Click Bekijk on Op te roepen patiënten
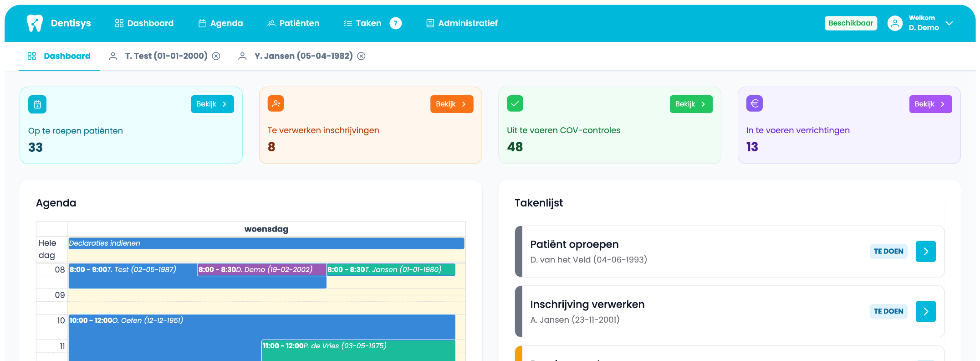 point(212,104)
